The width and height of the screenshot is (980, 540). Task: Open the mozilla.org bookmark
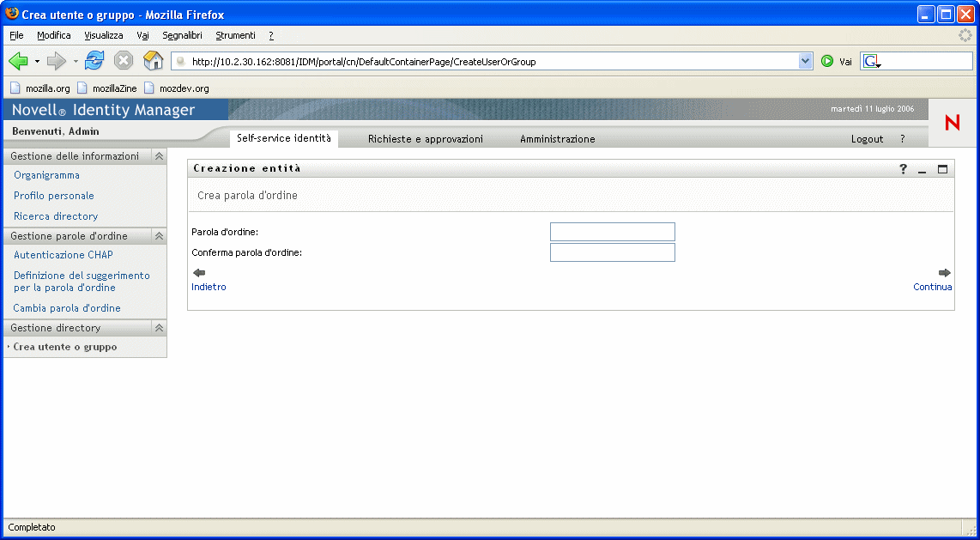pos(40,88)
